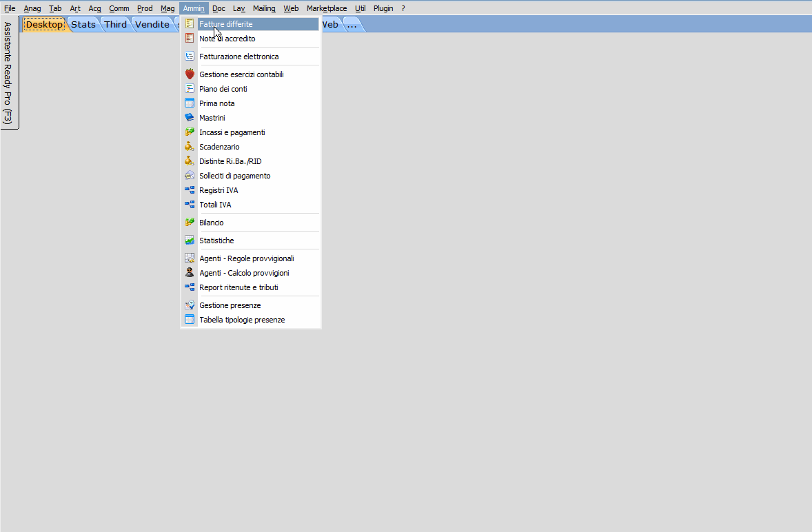Open the Plugin menu

(x=383, y=8)
